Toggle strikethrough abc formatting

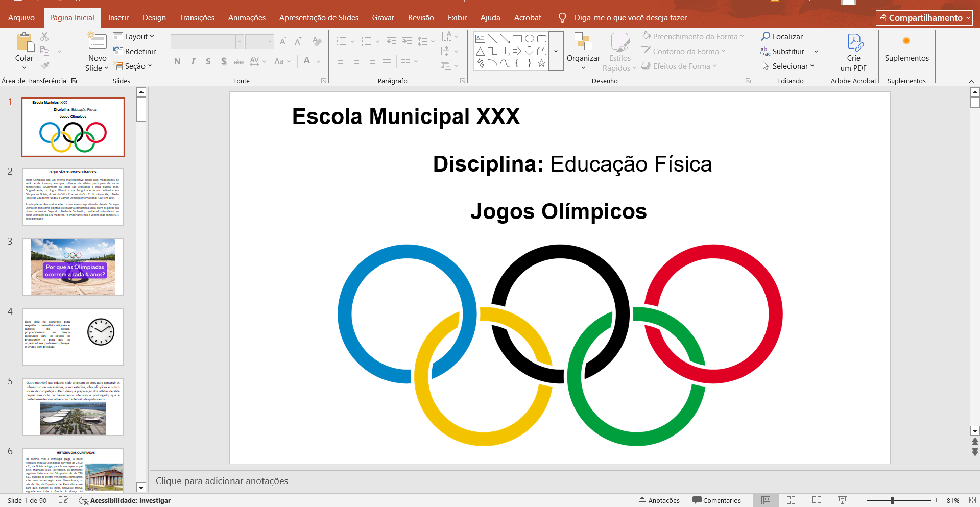pos(239,61)
